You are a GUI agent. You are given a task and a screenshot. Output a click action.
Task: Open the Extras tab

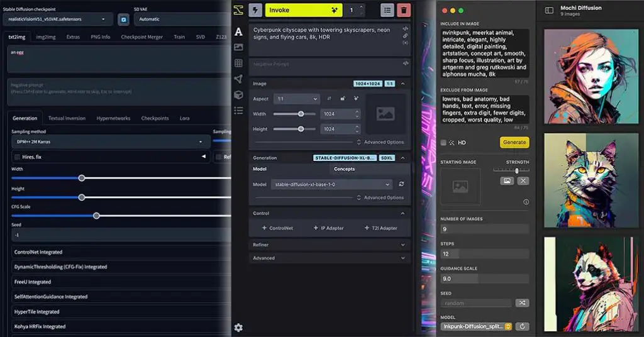click(x=73, y=37)
